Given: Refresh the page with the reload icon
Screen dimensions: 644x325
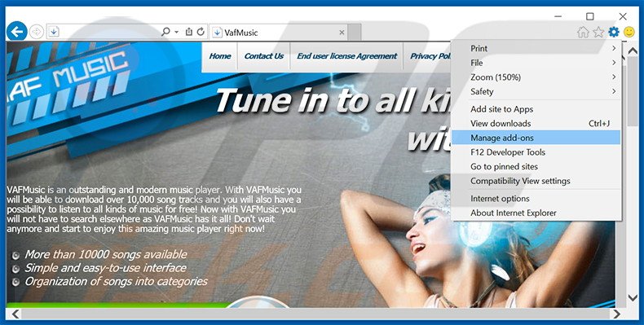Looking at the screenshot, I should click(201, 32).
